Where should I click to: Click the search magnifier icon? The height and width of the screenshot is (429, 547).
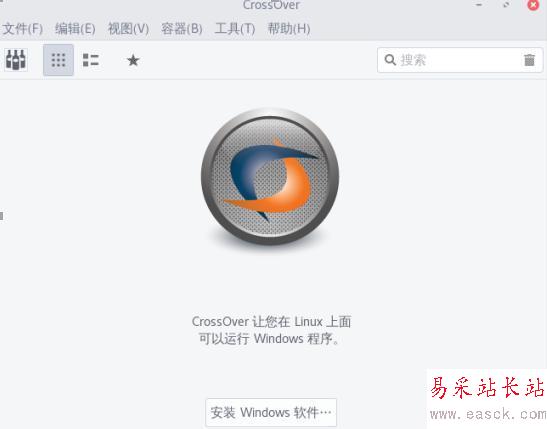390,60
